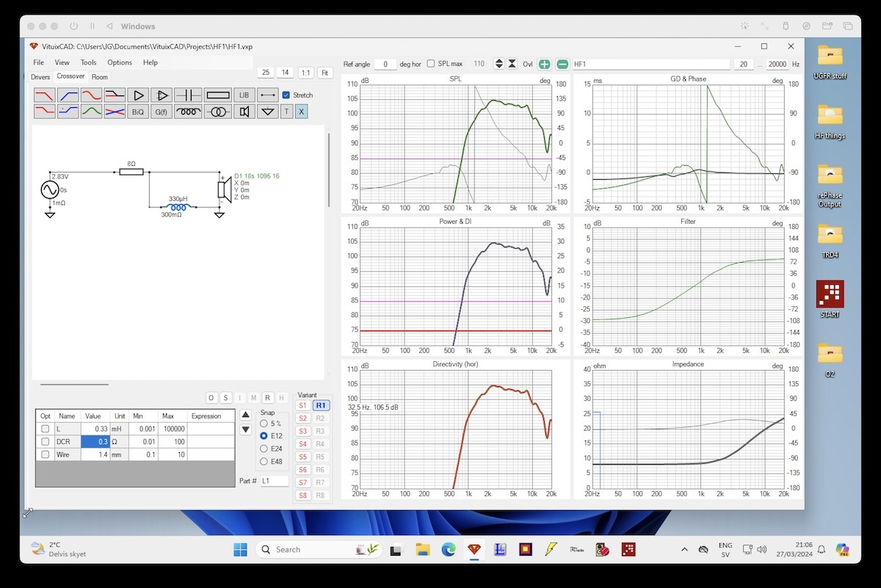Select the E24 snap option
This screenshot has height=588, width=881.
point(264,449)
